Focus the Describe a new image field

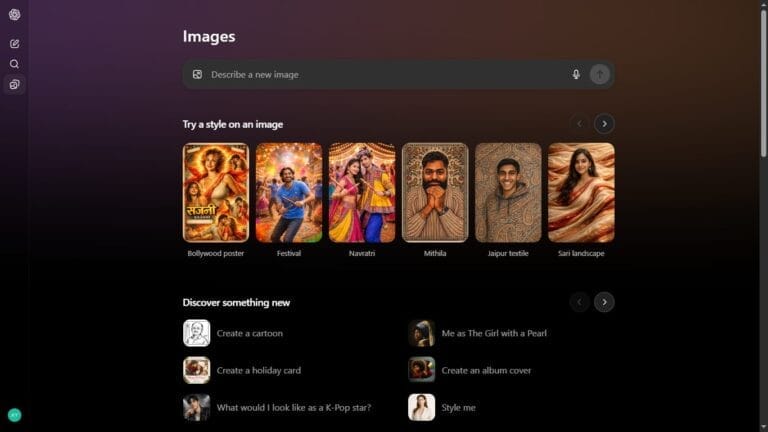coord(398,74)
